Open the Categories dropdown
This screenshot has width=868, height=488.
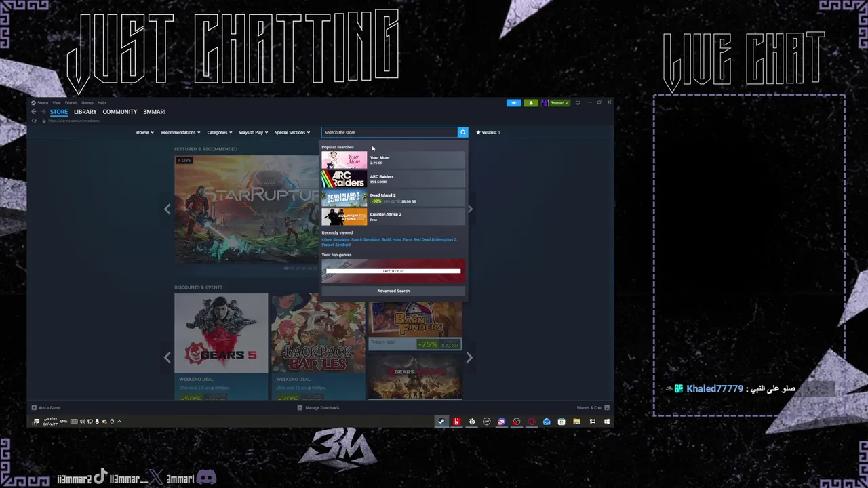click(220, 132)
